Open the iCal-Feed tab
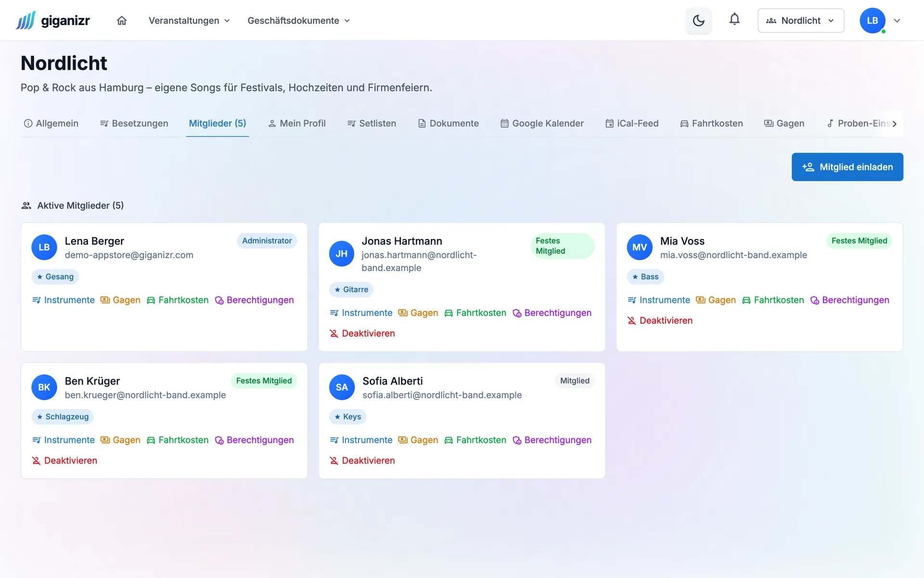Viewport: 924px width, 578px height. click(x=632, y=123)
